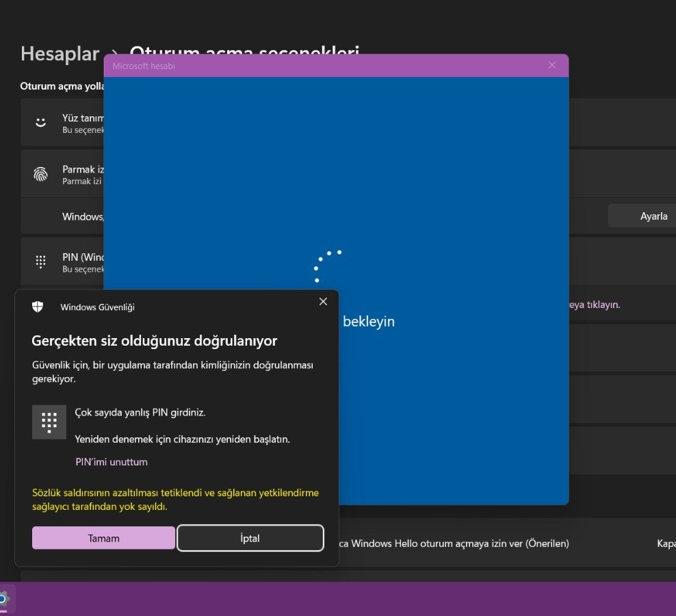Click the İptal button in security dialog

(x=250, y=538)
